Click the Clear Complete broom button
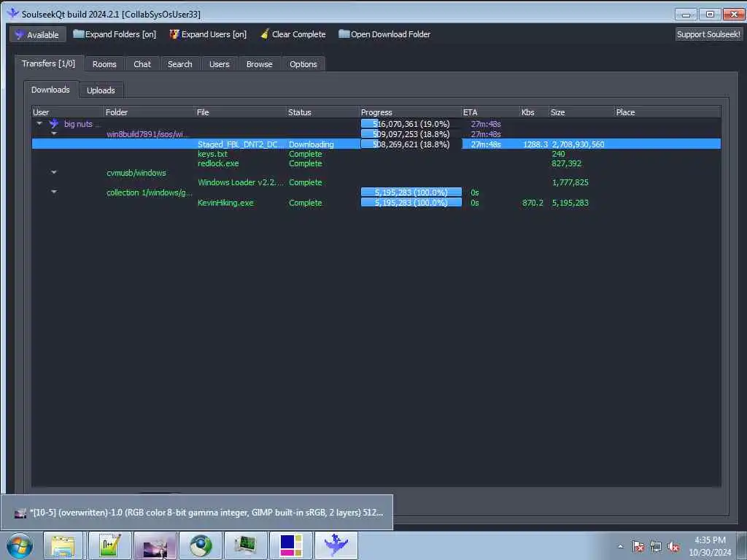Screen dimensions: 747x560 293,34
